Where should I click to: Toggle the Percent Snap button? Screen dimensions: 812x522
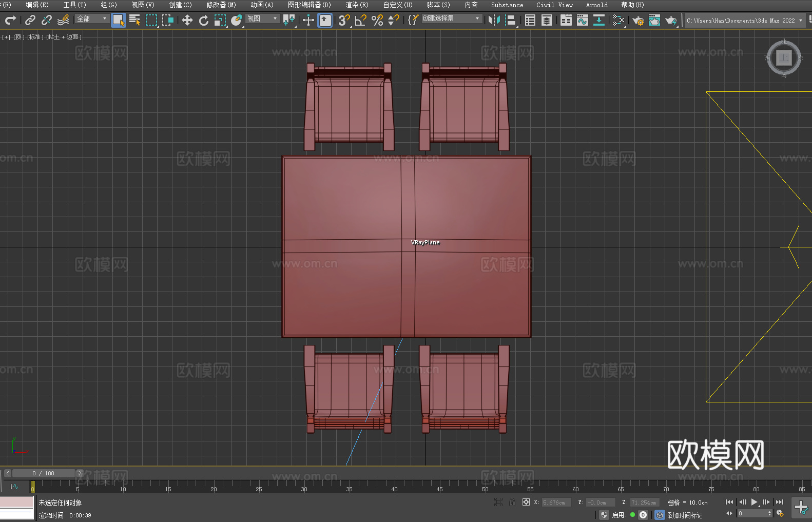(377, 20)
